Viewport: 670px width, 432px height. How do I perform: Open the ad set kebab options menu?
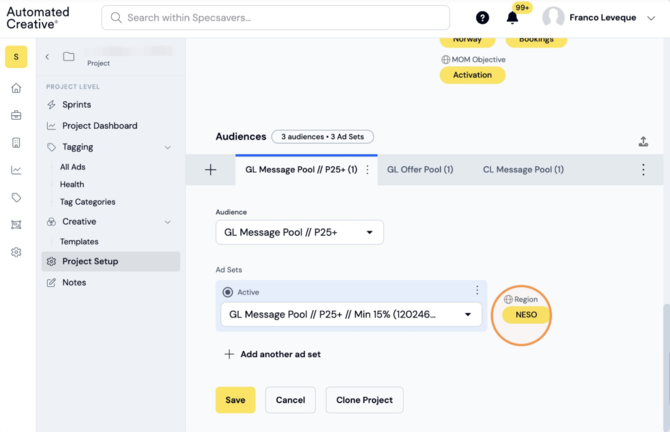pyautogui.click(x=477, y=291)
